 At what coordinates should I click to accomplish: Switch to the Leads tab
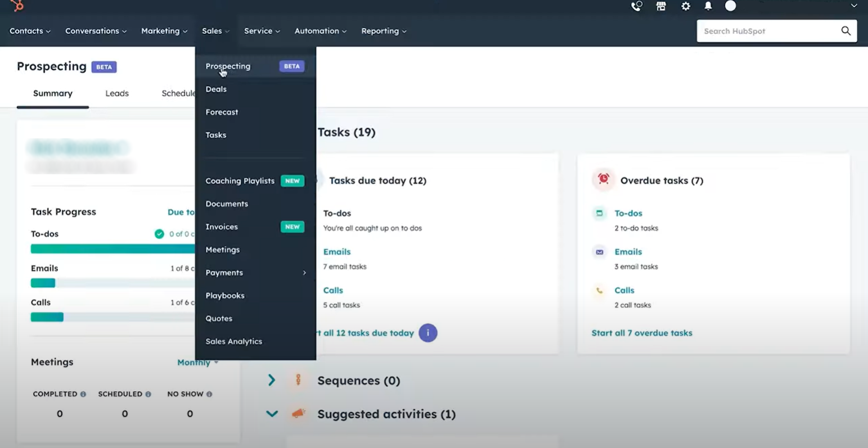tap(117, 93)
